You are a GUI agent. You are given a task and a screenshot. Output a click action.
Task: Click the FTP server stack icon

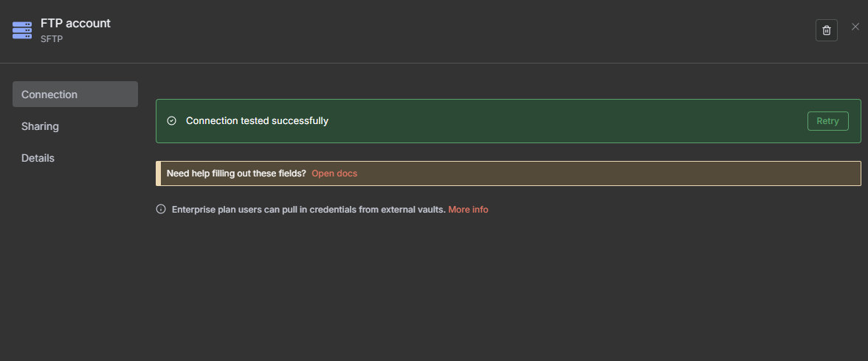pyautogui.click(x=22, y=30)
